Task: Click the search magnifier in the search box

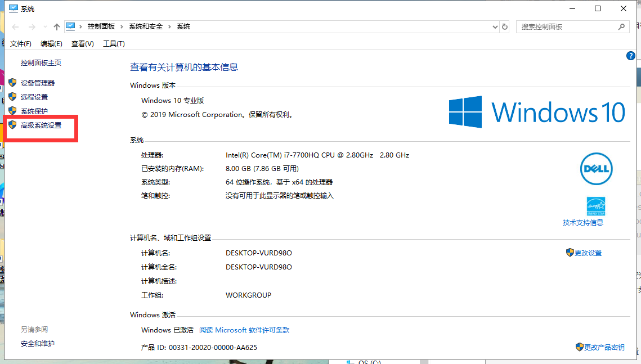Action: pos(621,26)
